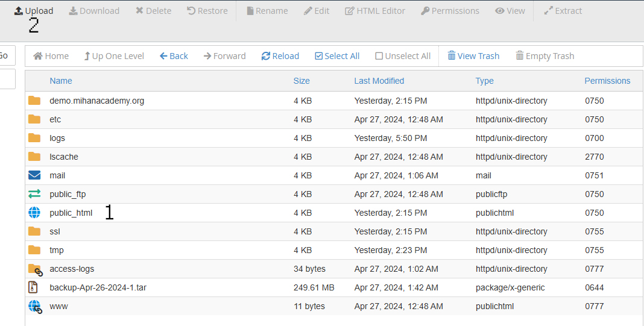The height and width of the screenshot is (326, 644).
Task: Go Up One Level
Action: coord(113,56)
